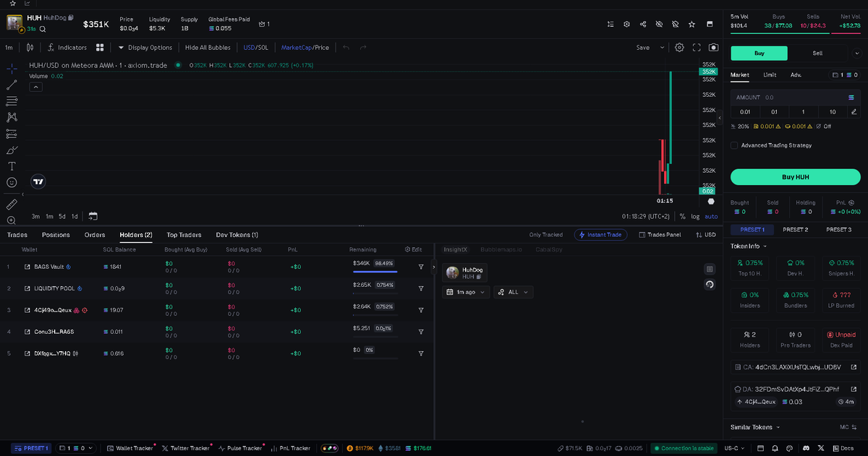This screenshot has height=456, width=868.
Task: Activate the zoom in tool
Action: click(x=12, y=220)
